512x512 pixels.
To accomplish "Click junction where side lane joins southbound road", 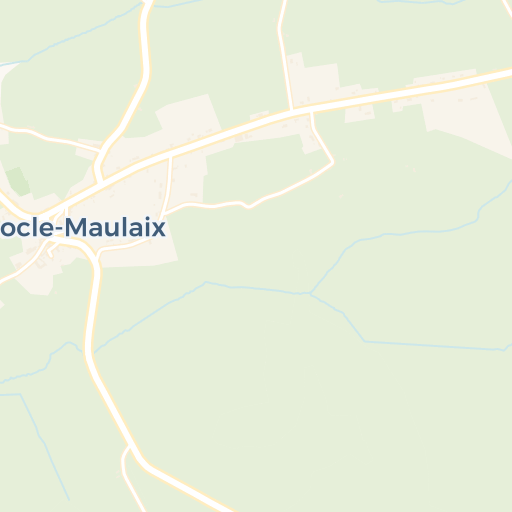I will point(97,257).
